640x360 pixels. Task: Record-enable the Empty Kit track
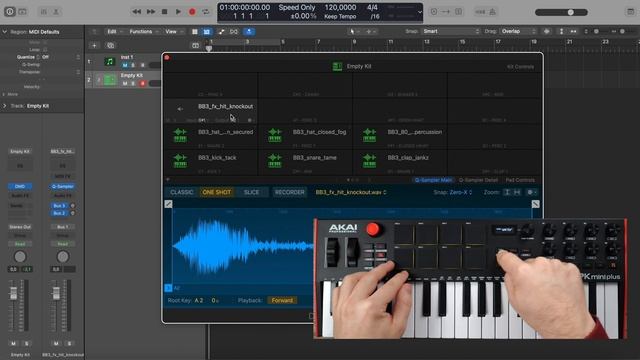pos(142,83)
